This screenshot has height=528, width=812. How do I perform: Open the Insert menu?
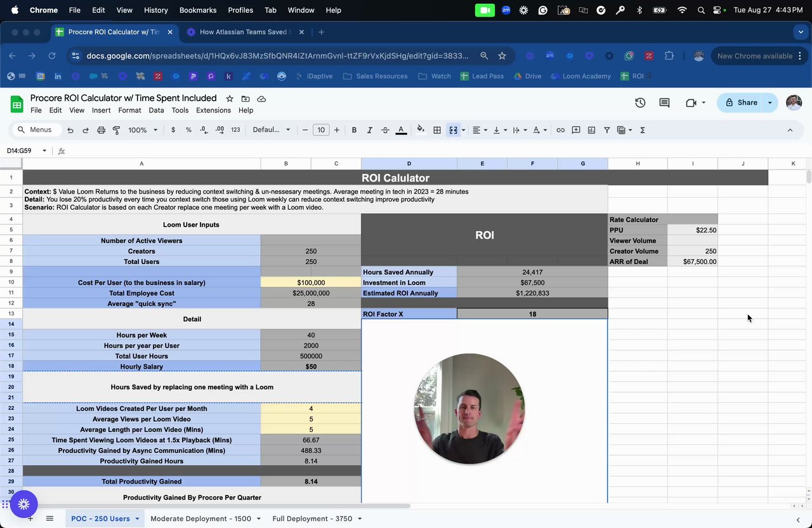[101, 110]
